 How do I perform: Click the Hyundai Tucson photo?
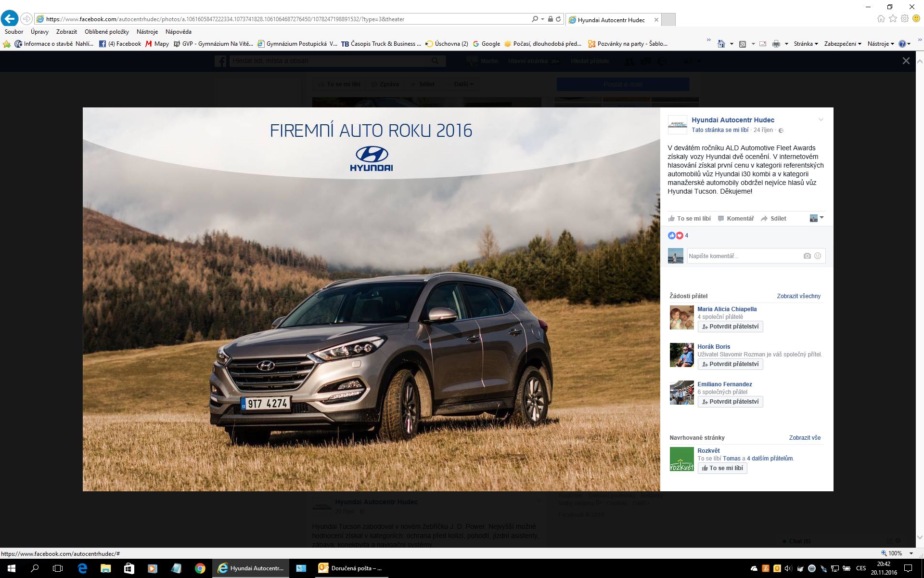371,299
